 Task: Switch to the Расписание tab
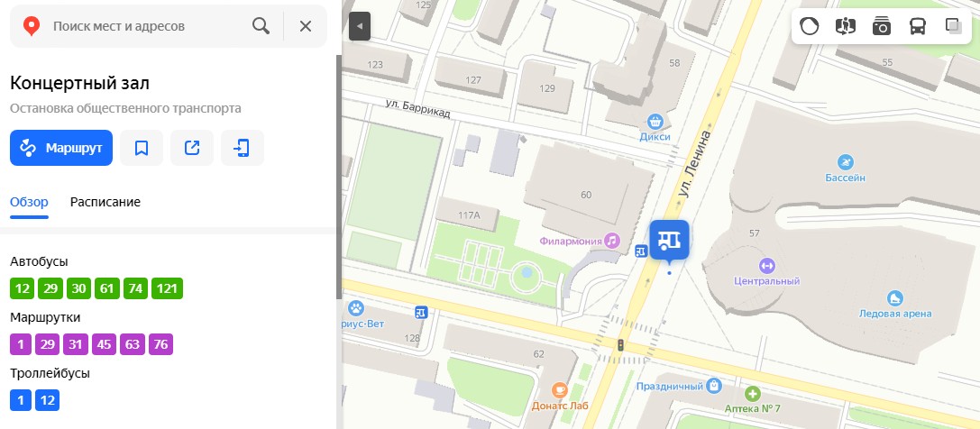(x=105, y=202)
